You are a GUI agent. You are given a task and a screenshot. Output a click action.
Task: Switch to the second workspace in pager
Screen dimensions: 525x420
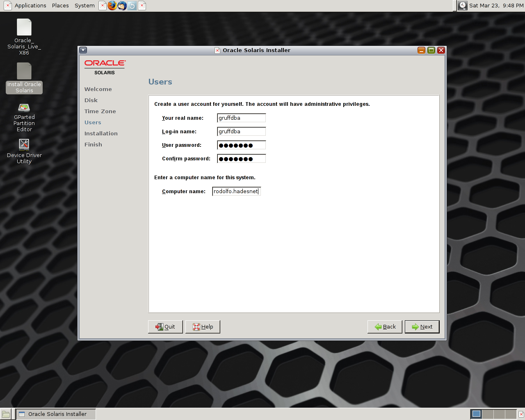click(x=488, y=414)
